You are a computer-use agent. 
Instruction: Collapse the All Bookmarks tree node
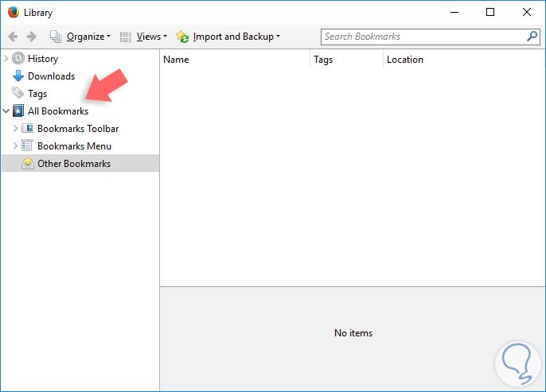(6, 111)
